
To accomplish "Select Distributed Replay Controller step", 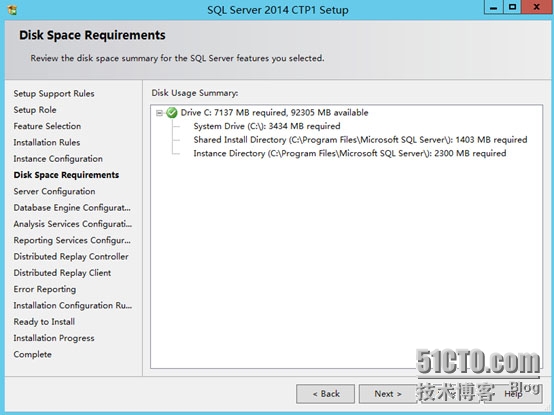I will (71, 256).
